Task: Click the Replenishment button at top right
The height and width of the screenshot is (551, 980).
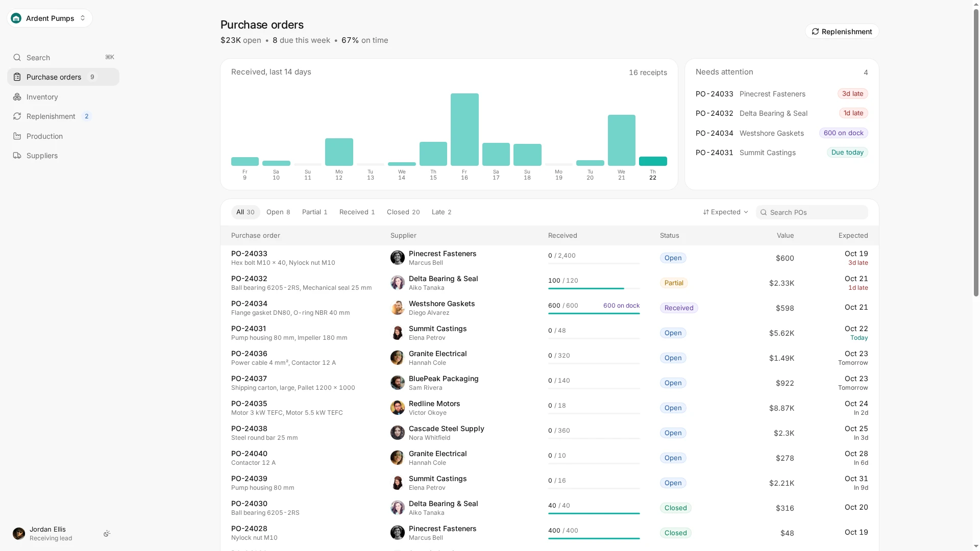Action: [842, 32]
